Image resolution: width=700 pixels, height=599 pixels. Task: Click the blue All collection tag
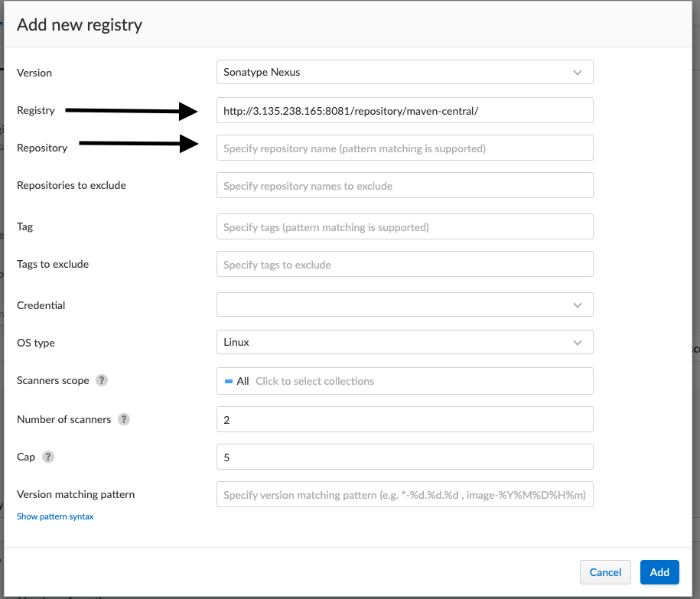237,381
